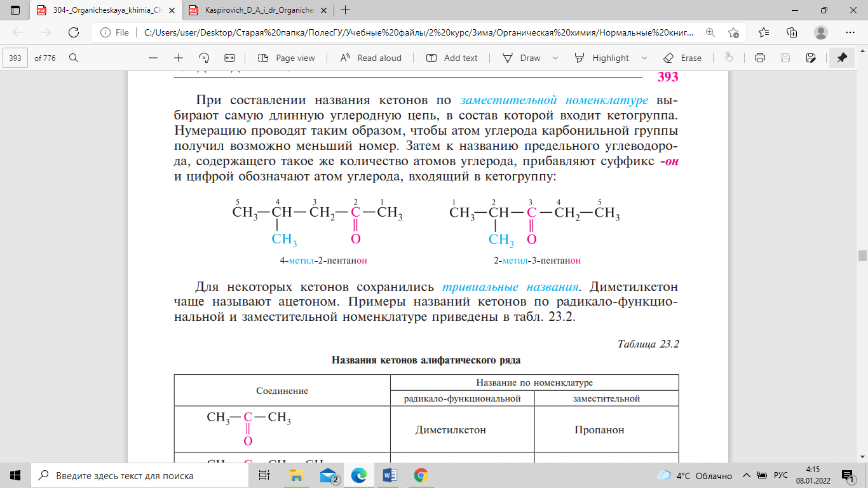The height and width of the screenshot is (488, 868).
Task: Open Collections panel
Action: click(792, 32)
